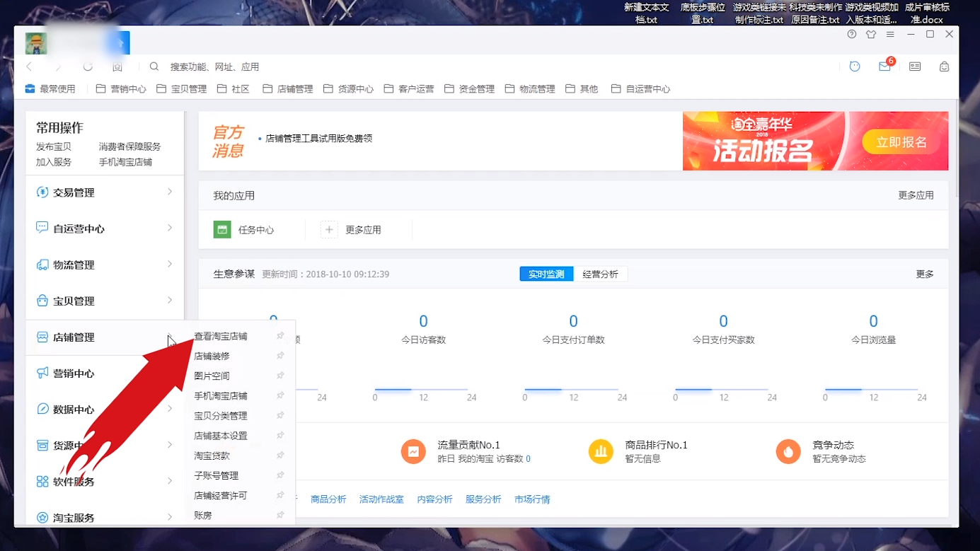Click the search box 搜索功能、网址、应用
This screenshot has height=551, width=980.
[x=214, y=66]
